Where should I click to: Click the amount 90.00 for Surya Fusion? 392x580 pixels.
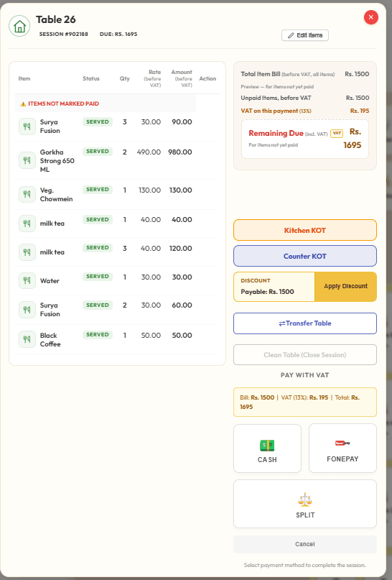[182, 121]
